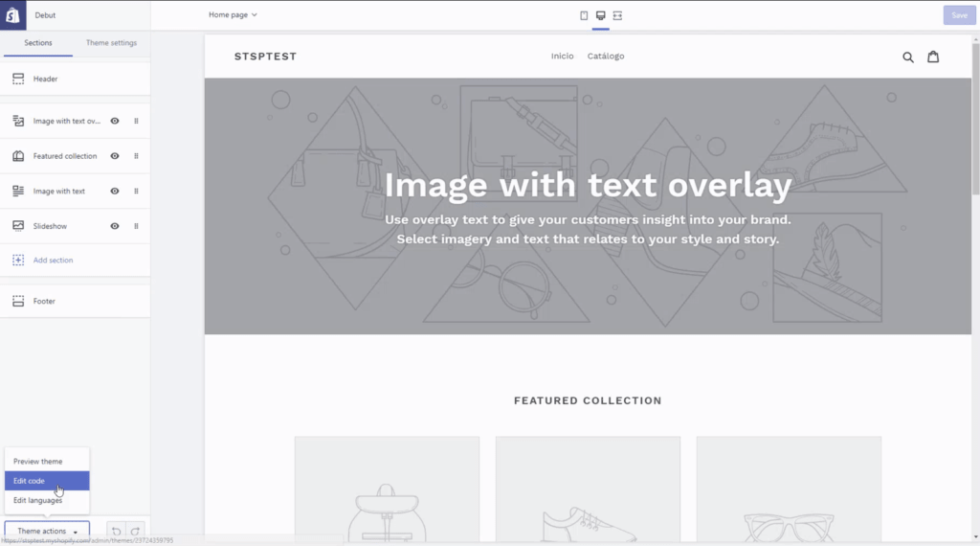This screenshot has height=546, width=980.
Task: Click the Shopify logo icon
Action: pos(12,15)
